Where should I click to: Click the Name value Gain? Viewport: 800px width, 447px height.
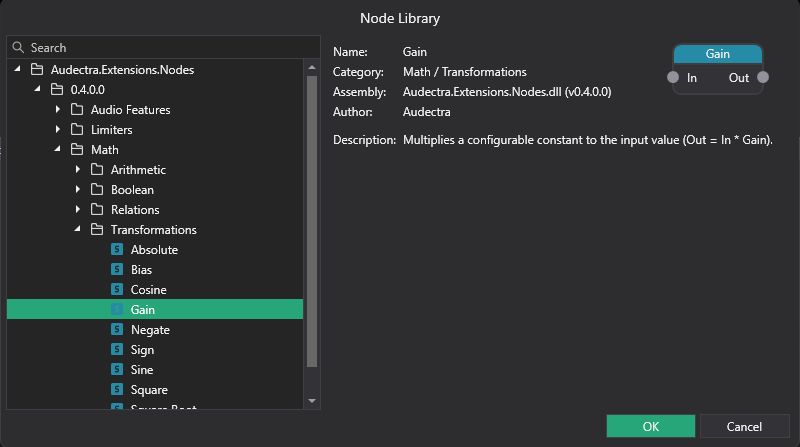point(415,52)
